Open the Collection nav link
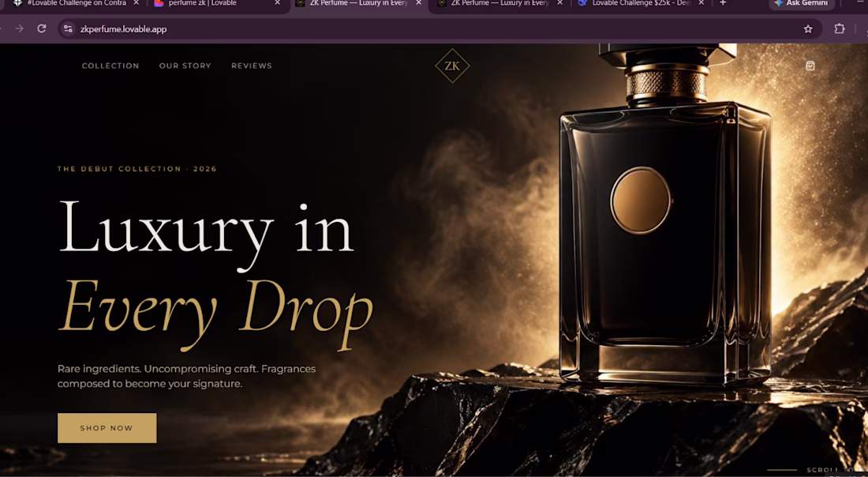The image size is (868, 477). click(x=110, y=66)
